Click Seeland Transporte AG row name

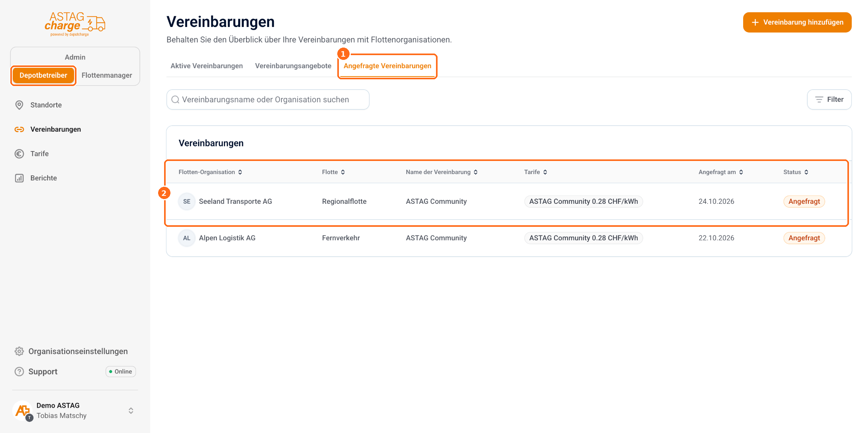click(235, 201)
